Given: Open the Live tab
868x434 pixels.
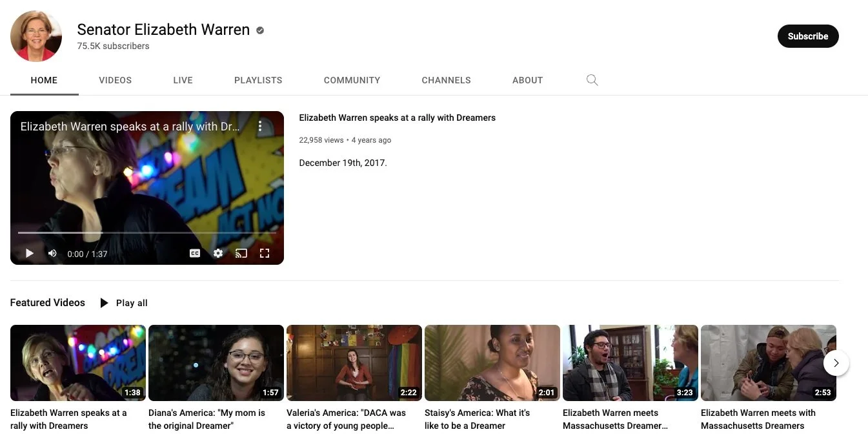Looking at the screenshot, I should point(183,80).
